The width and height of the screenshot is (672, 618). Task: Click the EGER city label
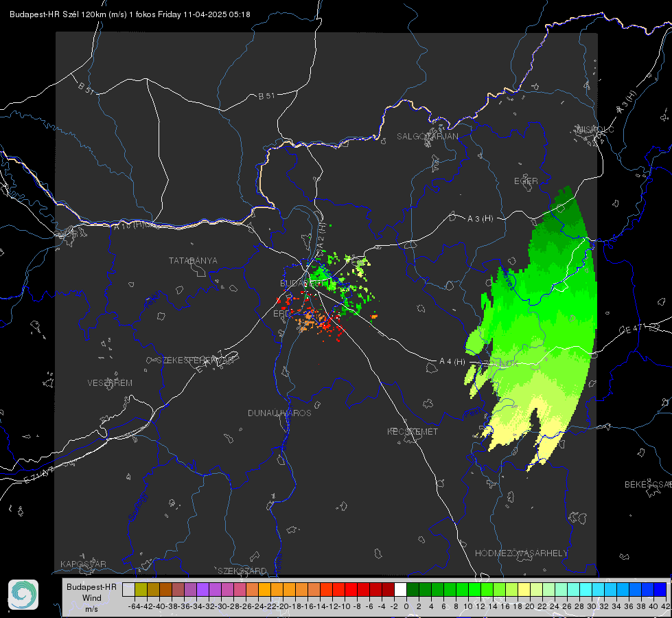[526, 181]
